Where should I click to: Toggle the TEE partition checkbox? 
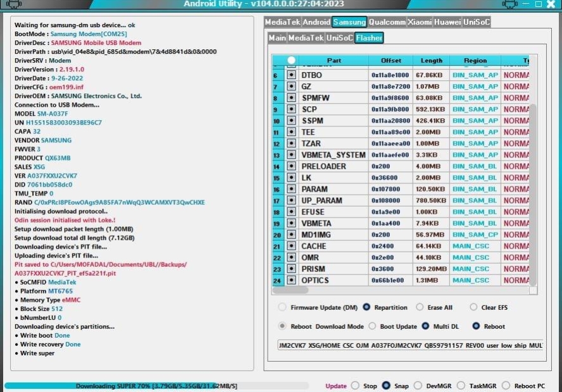click(x=291, y=132)
